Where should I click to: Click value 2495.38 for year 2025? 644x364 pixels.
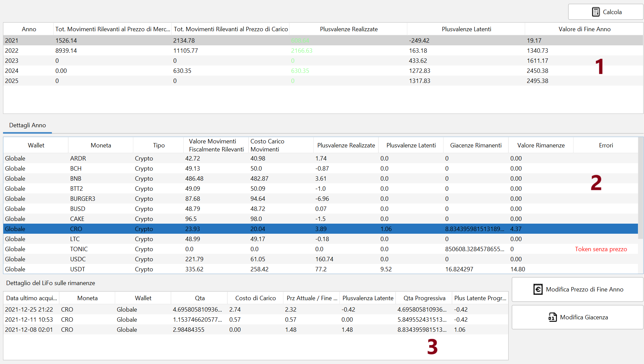coord(537,81)
